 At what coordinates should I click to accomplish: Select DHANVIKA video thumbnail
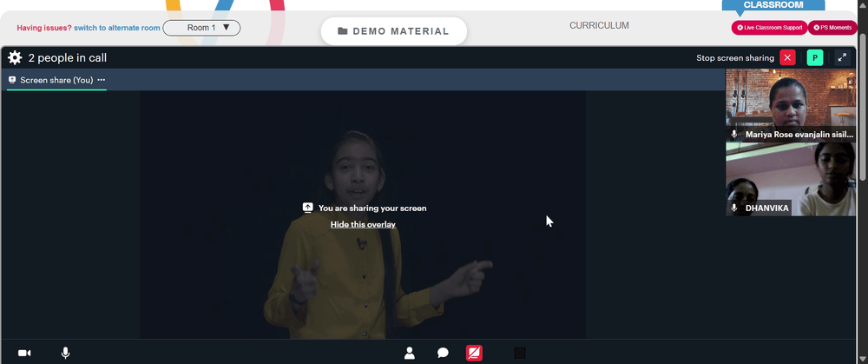pyautogui.click(x=791, y=179)
